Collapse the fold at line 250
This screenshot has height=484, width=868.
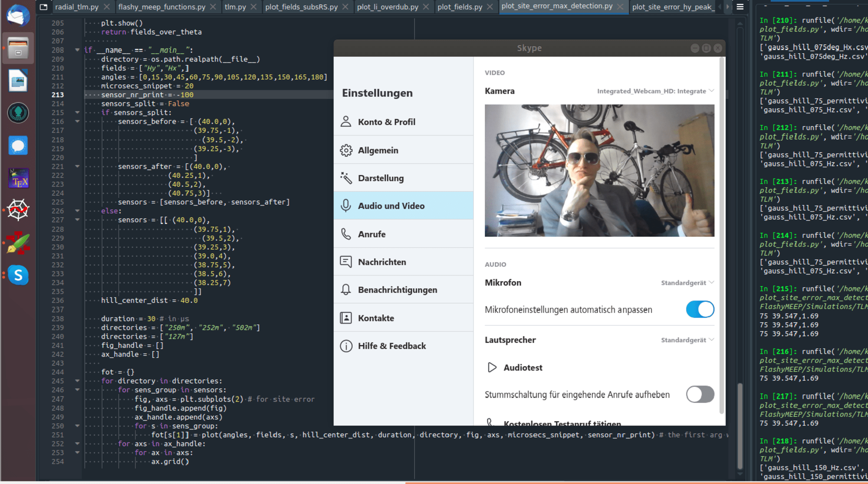click(x=77, y=426)
